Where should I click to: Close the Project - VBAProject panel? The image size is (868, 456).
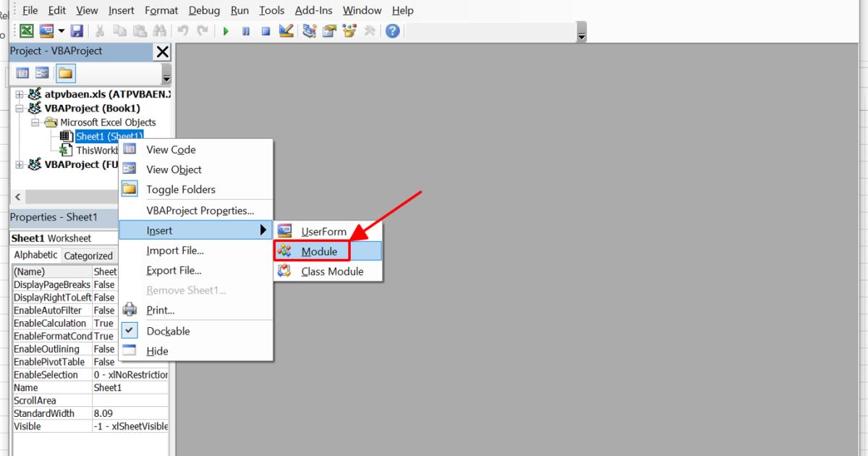click(163, 51)
